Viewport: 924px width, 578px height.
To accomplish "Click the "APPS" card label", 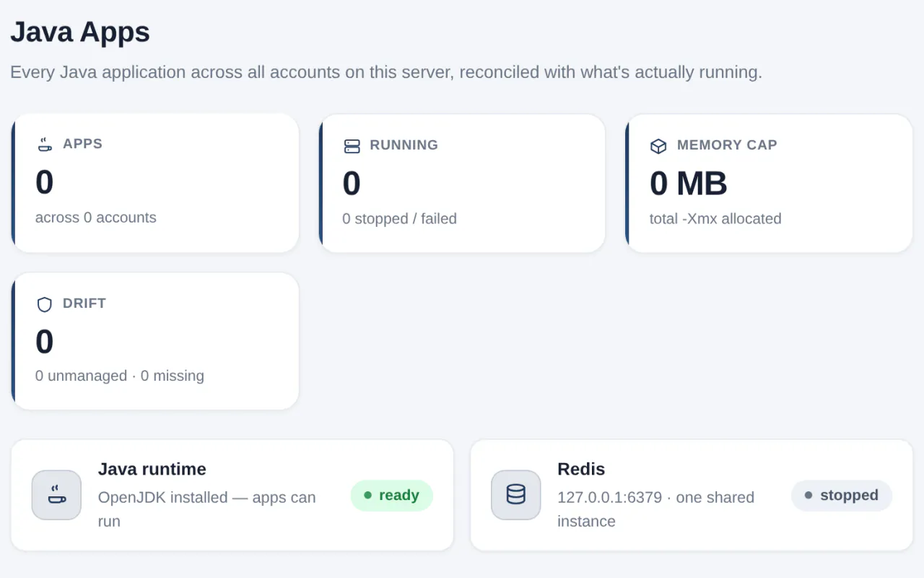I will 82,144.
